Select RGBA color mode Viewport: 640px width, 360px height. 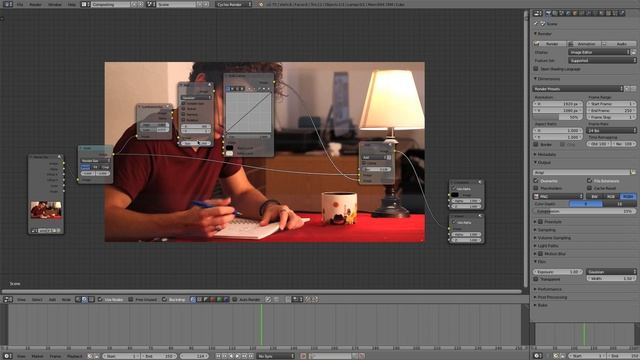(x=628, y=196)
